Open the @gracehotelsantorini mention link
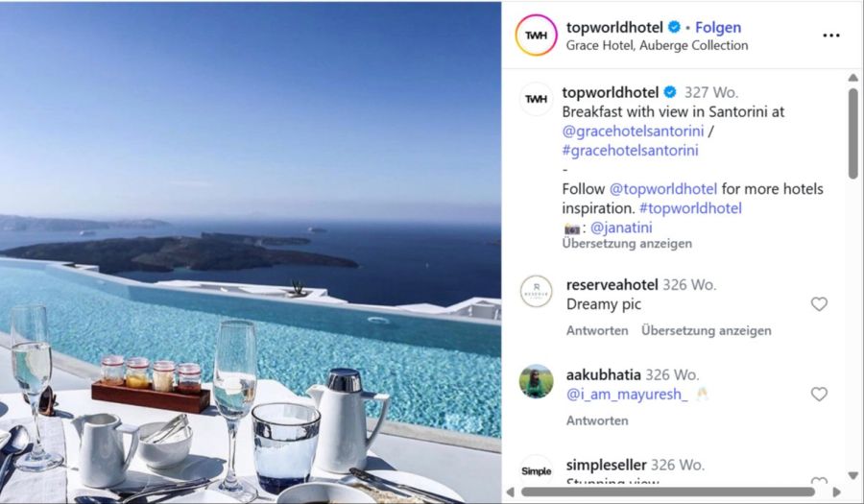The width and height of the screenshot is (864, 504). point(634,132)
